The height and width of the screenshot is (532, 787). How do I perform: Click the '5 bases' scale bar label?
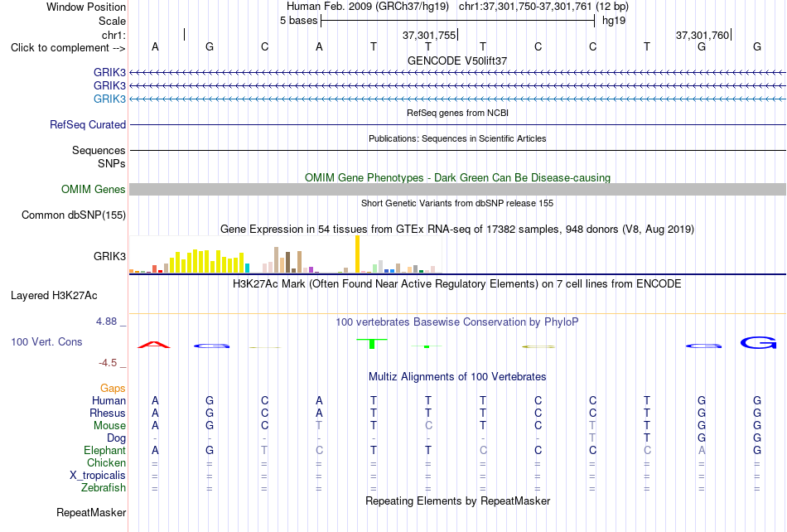pos(298,21)
